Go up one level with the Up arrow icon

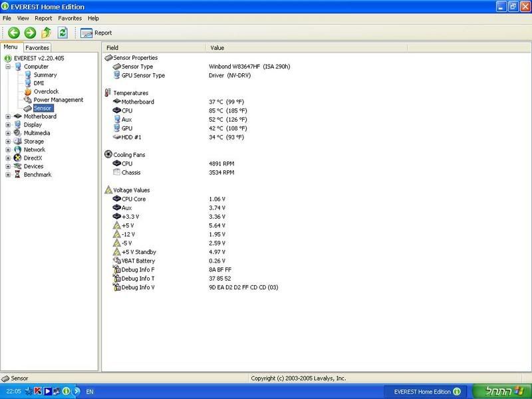coord(46,33)
